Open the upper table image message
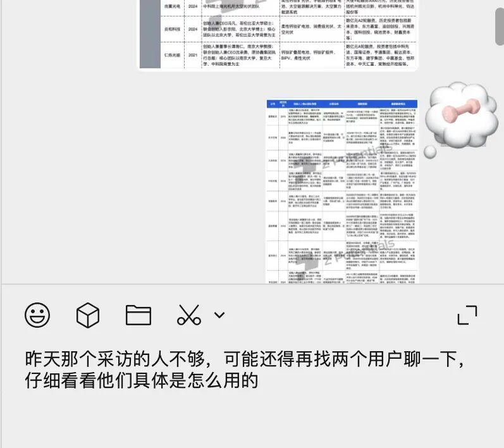 (x=278, y=34)
